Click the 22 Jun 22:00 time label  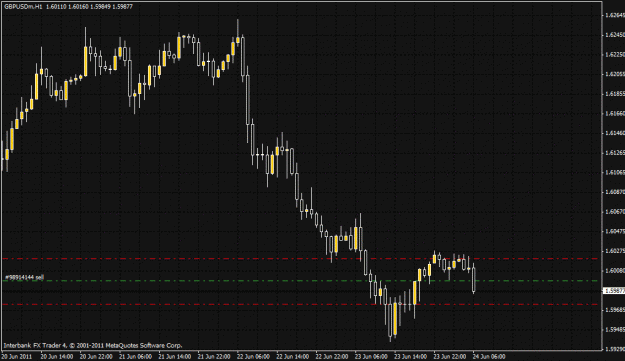[x=332, y=356]
